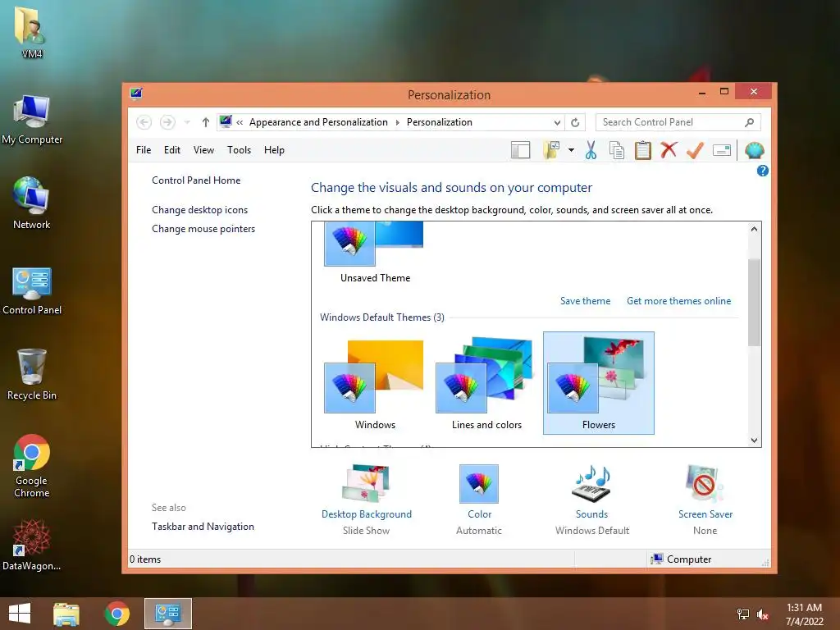Expand the address bar history dropdown
The image size is (840, 630).
[557, 122]
